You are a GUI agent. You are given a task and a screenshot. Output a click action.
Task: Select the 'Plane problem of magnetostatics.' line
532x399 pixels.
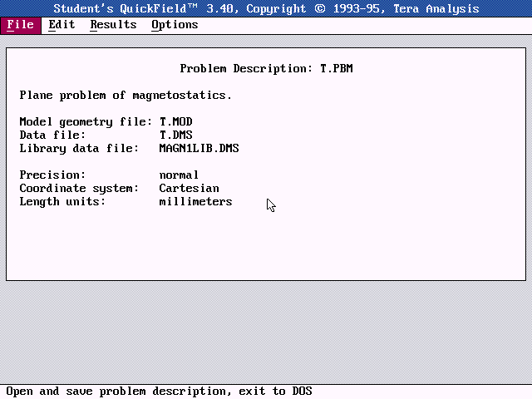pos(126,96)
